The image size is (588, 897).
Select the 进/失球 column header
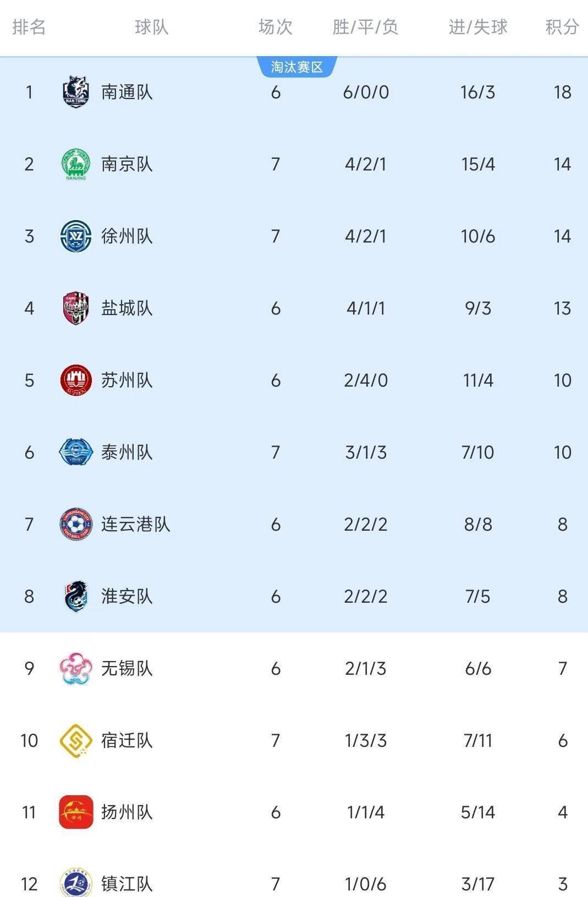coord(478,26)
